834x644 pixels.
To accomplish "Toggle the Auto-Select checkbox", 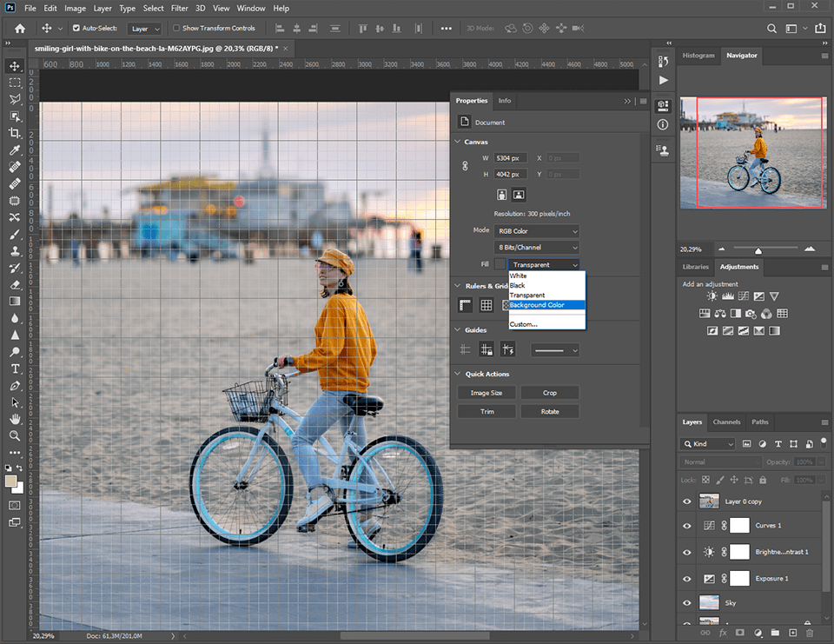I will [x=76, y=28].
